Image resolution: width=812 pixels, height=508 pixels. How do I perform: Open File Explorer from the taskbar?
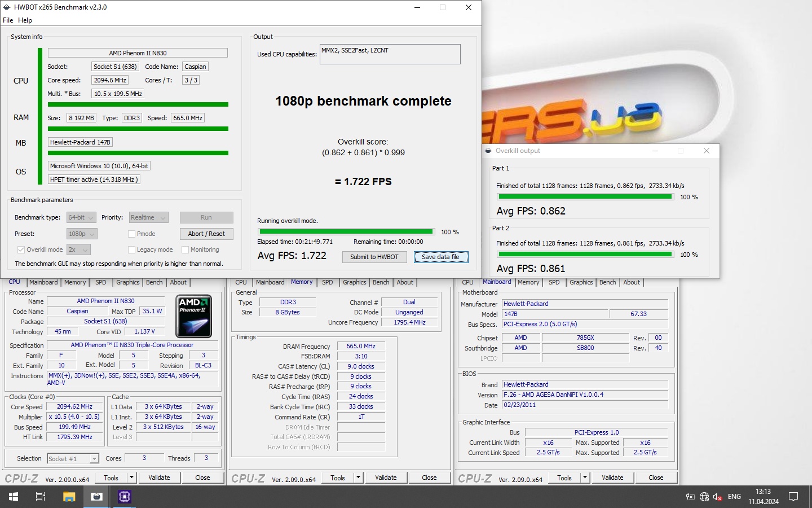[x=69, y=497]
